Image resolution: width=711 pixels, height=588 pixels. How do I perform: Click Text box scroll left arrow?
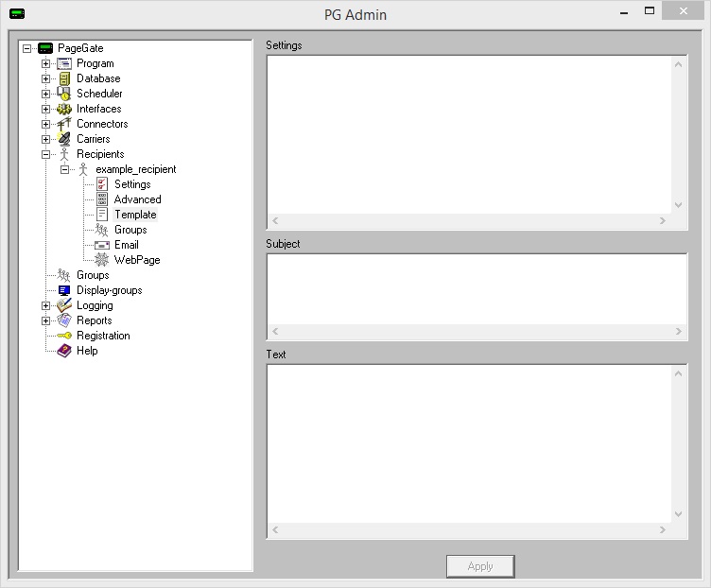coord(275,530)
